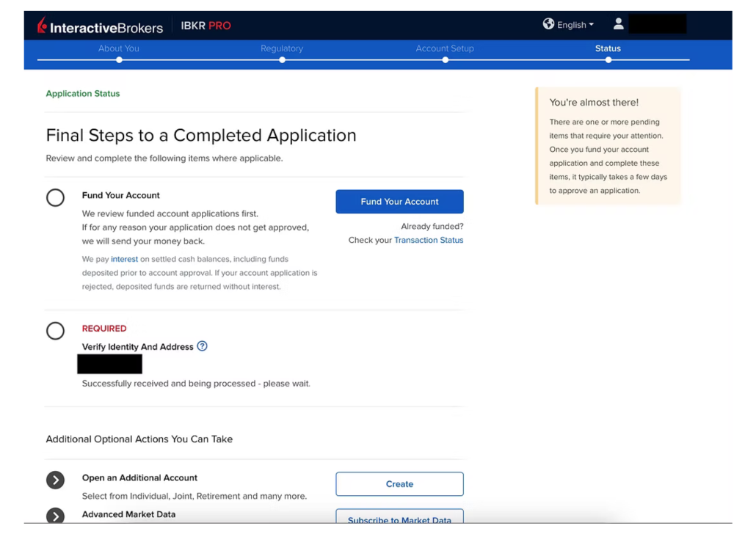Click 'Additional Optional Actions You Can Take' heading
The image size is (756, 534).
click(x=139, y=439)
